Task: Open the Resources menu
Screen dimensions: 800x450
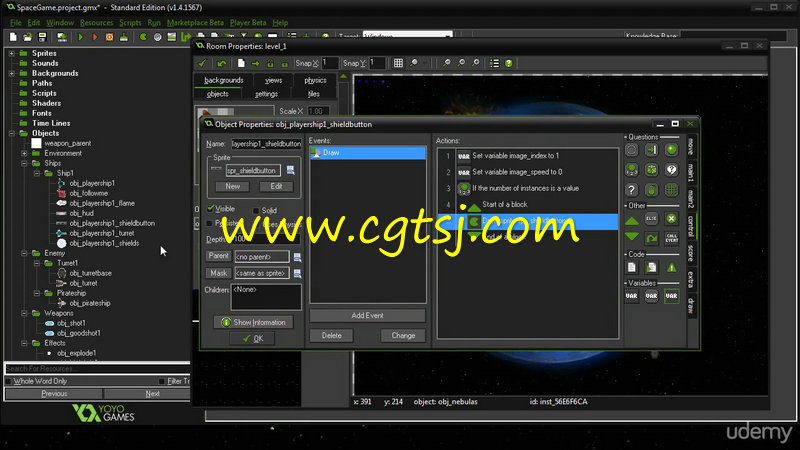Action: click(x=96, y=22)
